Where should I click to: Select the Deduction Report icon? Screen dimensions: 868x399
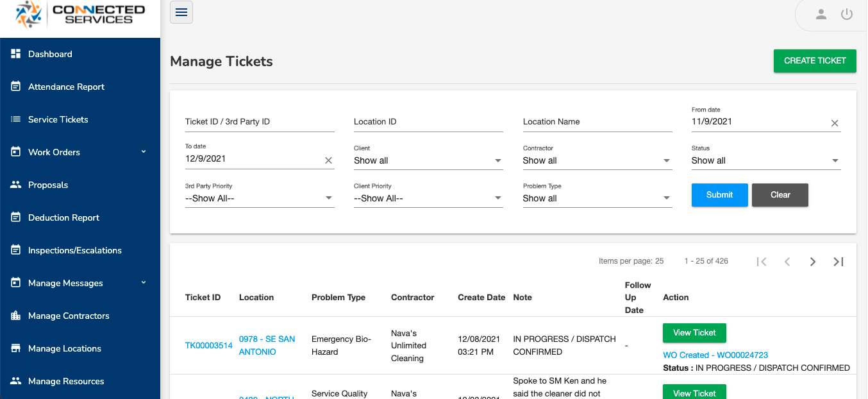[x=15, y=217]
